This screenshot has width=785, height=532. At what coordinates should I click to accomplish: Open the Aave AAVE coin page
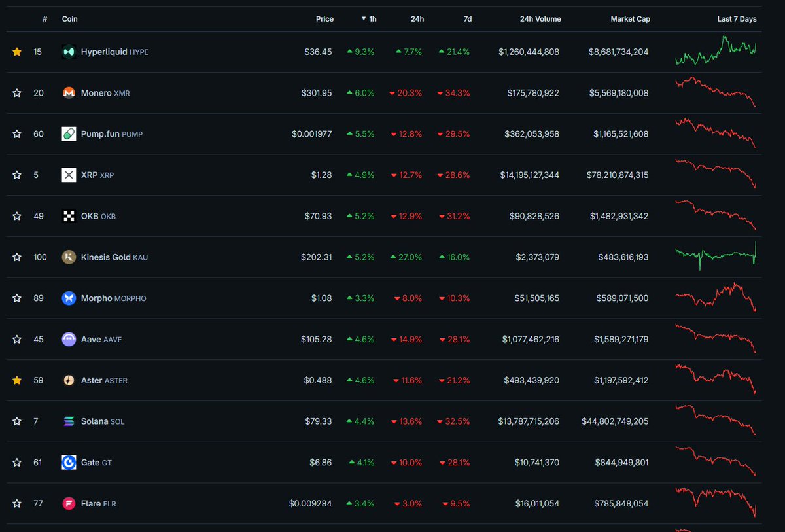[101, 340]
